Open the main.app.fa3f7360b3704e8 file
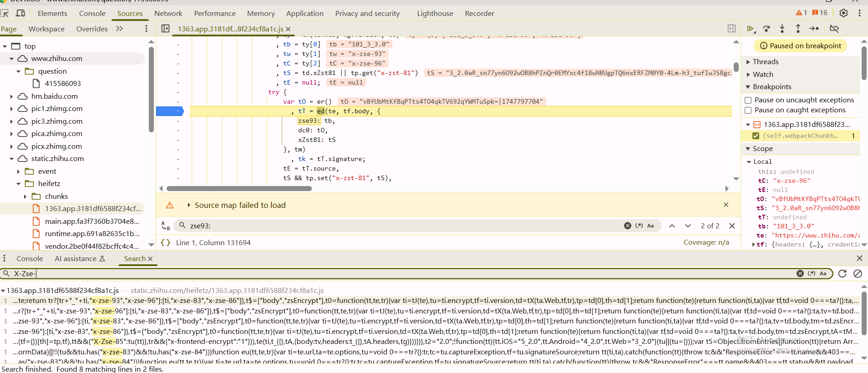 (91, 221)
